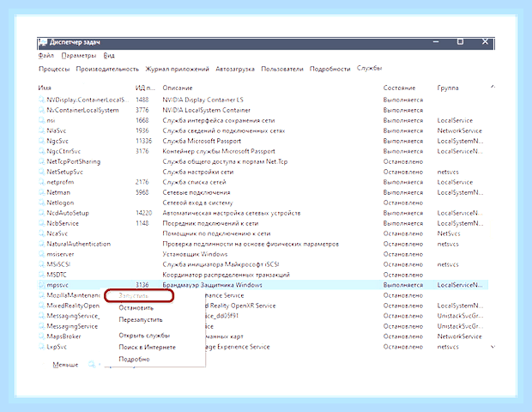Click the service icon beside NcdAutoSetup
The image size is (532, 412).
click(41, 213)
